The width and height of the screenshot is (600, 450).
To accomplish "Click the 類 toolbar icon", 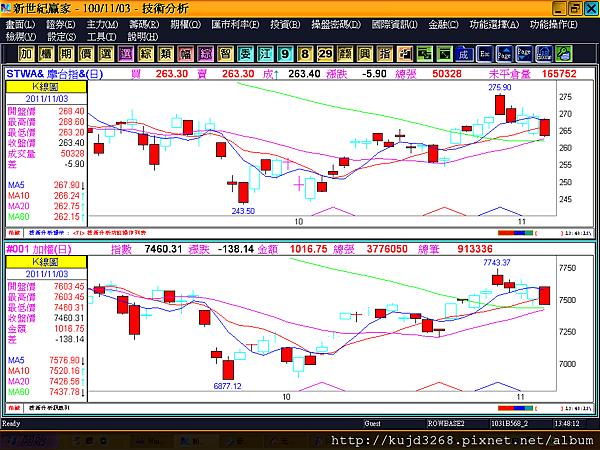I will [165, 54].
